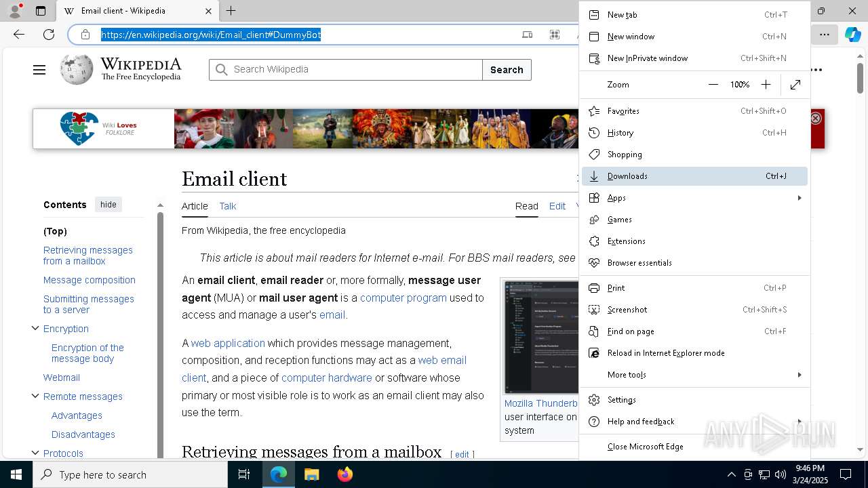Follow the web application link

(x=228, y=343)
